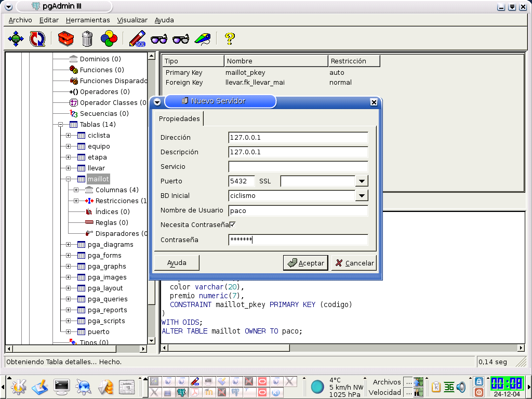Click the Aceptar button
This screenshot has width=532, height=399.
[x=305, y=263]
